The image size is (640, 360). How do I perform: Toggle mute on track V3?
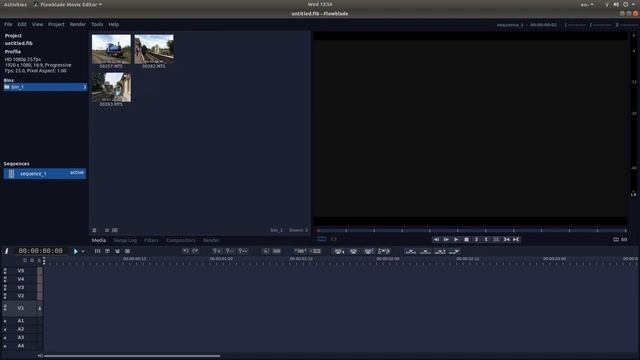[x=5, y=287]
